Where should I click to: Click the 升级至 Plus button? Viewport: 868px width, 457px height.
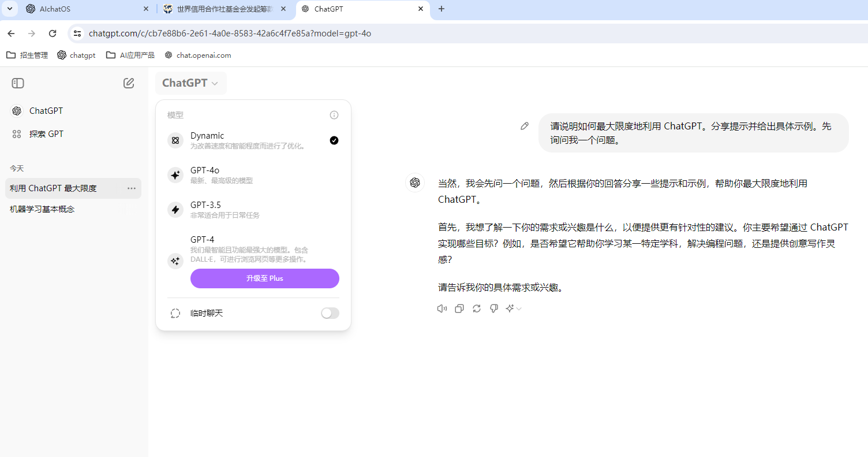coord(265,278)
